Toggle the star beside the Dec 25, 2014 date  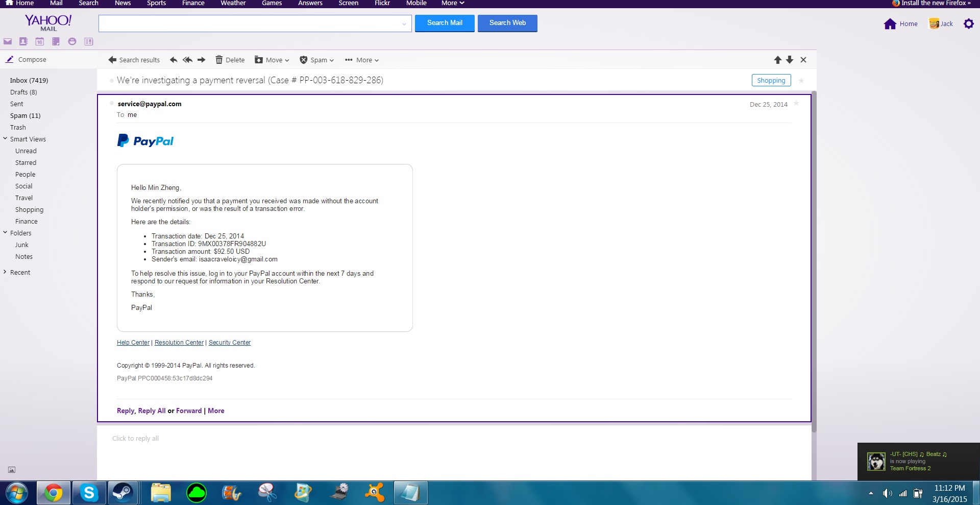tap(796, 104)
